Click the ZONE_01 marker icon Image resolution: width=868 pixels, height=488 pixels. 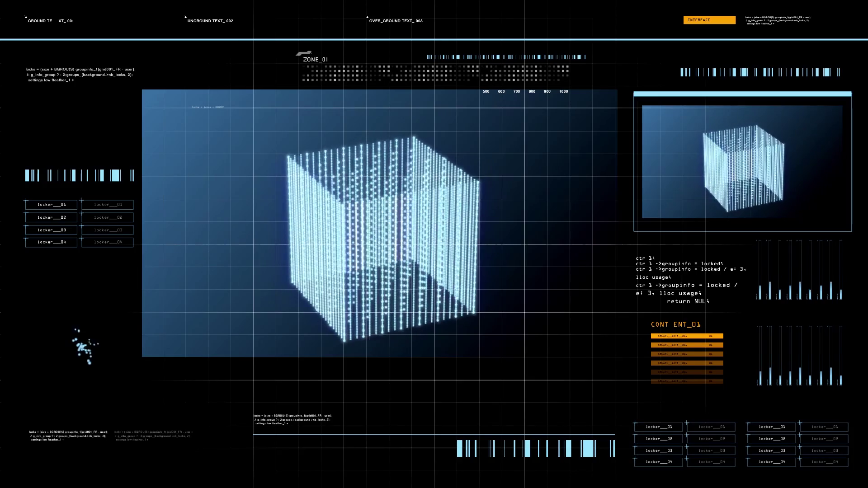point(304,53)
